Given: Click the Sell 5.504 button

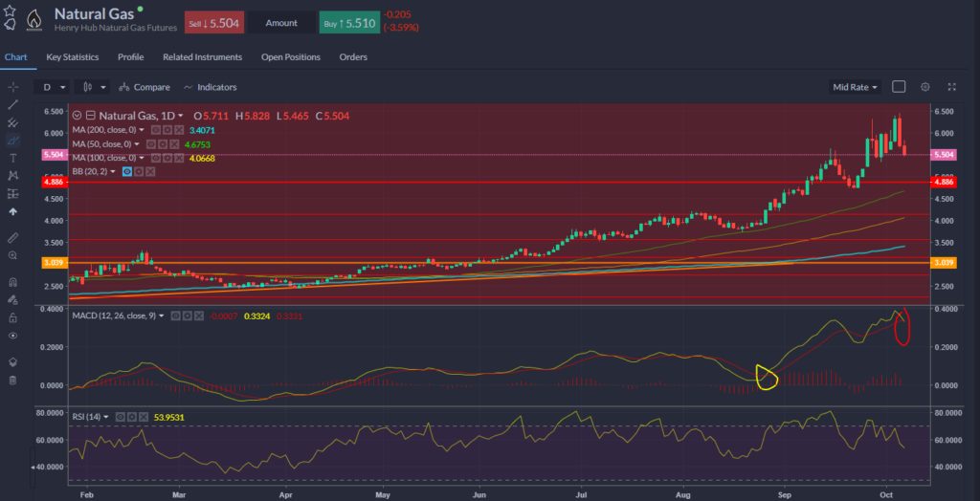Looking at the screenshot, I should coord(213,22).
